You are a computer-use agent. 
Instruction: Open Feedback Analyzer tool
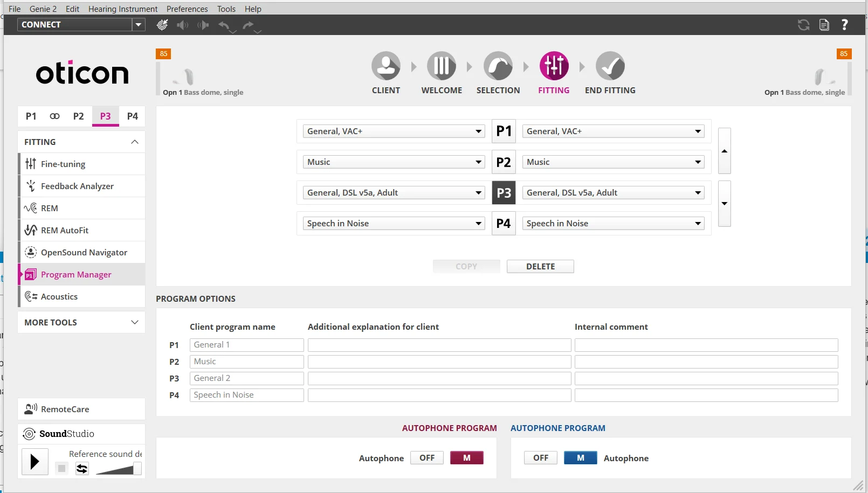click(x=82, y=186)
